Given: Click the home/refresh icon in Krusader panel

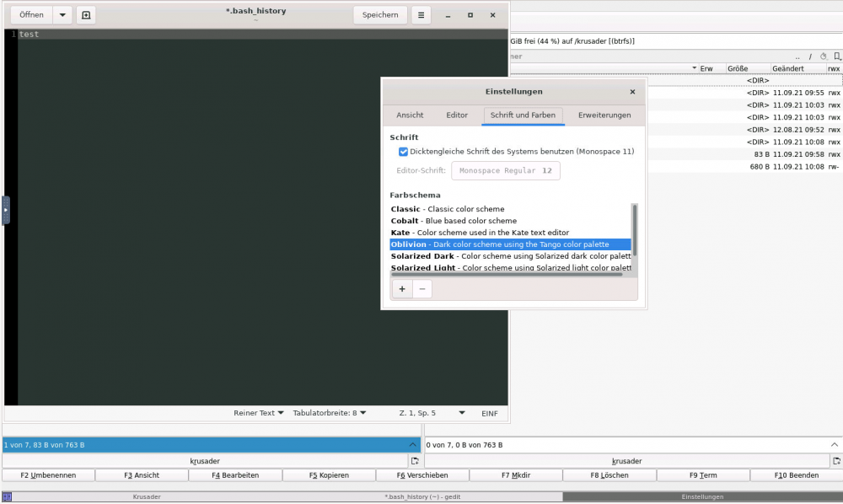Looking at the screenshot, I should click(x=823, y=56).
